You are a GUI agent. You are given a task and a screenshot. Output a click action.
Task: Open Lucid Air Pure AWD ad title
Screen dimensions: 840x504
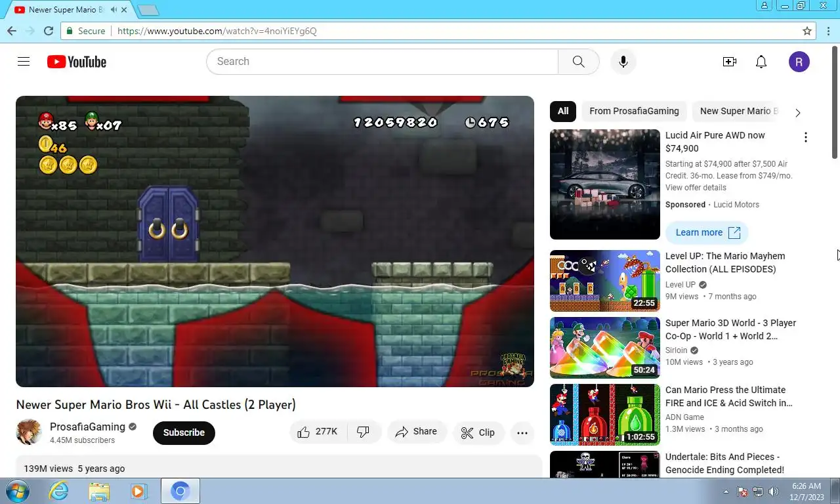pyautogui.click(x=715, y=142)
